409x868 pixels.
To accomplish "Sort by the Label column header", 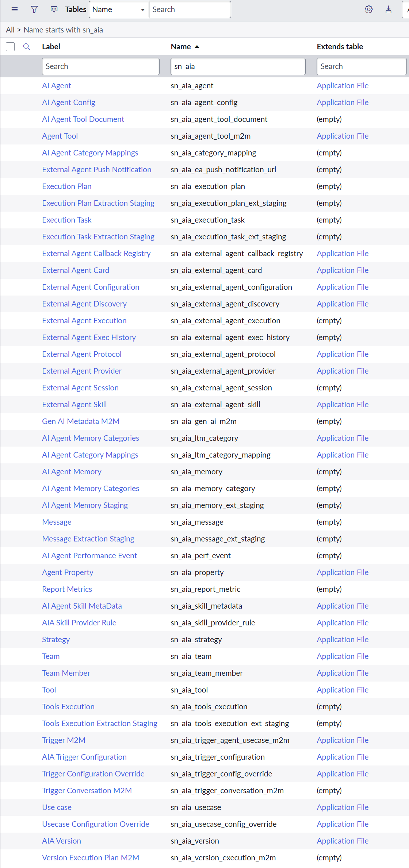I will (51, 47).
